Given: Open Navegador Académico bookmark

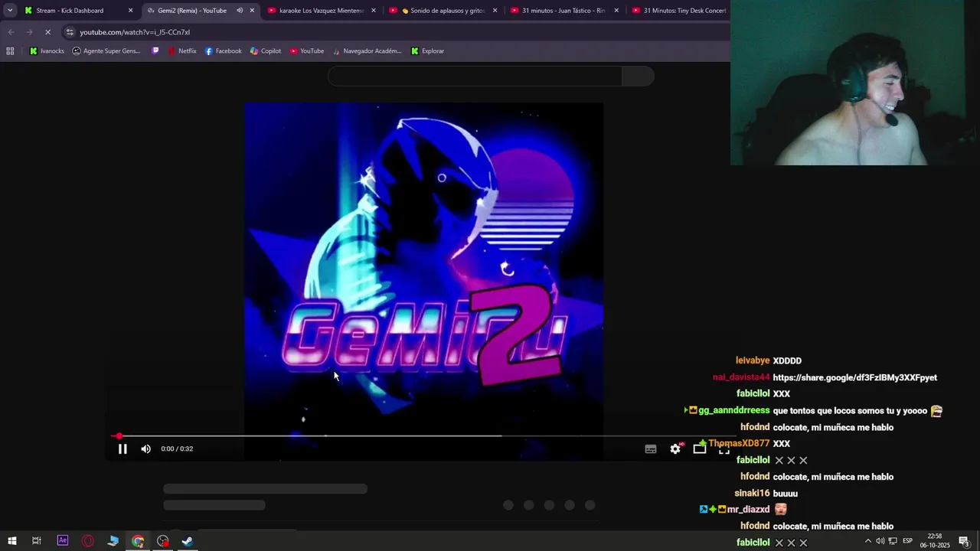Looking at the screenshot, I should click(367, 51).
